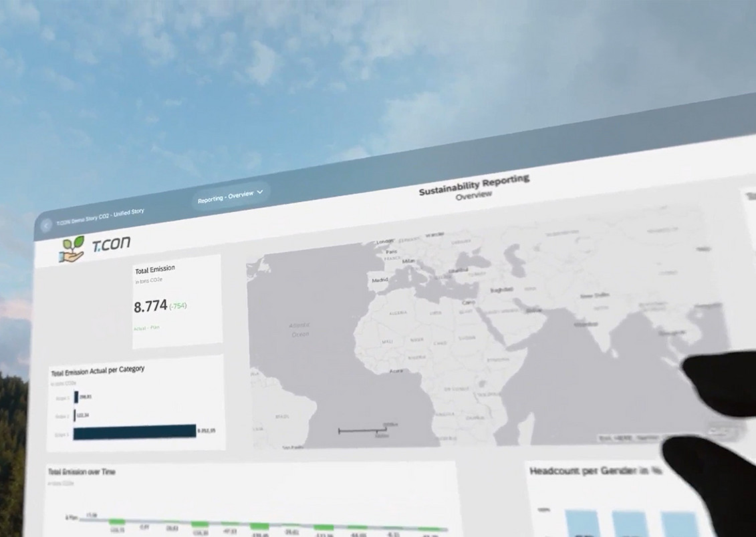Image resolution: width=756 pixels, height=537 pixels.
Task: Click the Algeria label on the map
Action: click(398, 313)
